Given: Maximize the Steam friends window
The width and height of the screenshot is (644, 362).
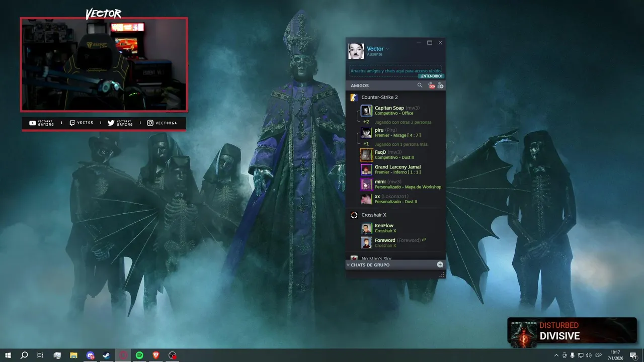Looking at the screenshot, I should click(x=430, y=43).
